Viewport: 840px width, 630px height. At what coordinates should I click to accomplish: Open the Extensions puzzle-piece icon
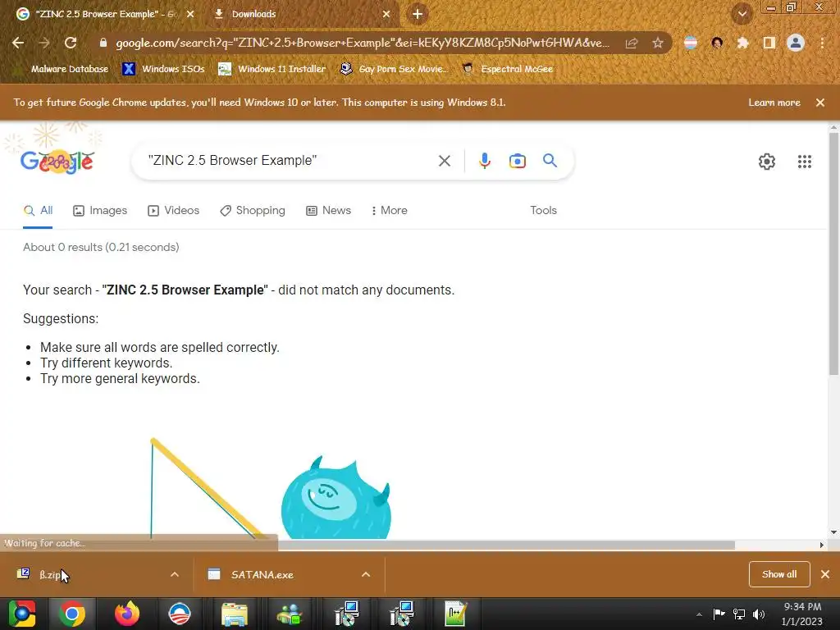[742, 43]
